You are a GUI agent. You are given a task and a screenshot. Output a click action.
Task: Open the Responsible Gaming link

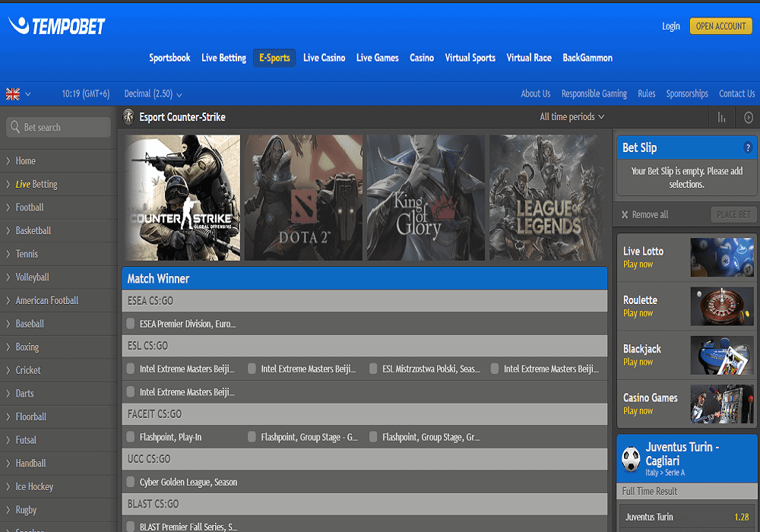tap(594, 93)
